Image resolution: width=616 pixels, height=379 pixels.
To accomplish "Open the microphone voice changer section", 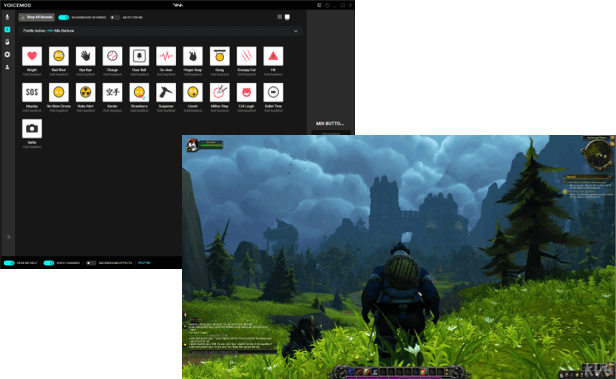I will click(x=7, y=17).
